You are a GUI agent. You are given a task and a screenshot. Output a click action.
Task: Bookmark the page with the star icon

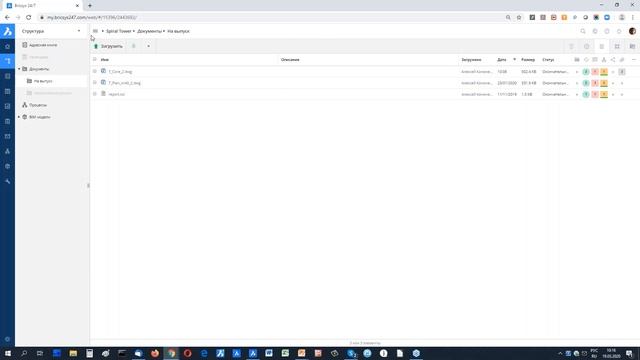click(x=519, y=18)
